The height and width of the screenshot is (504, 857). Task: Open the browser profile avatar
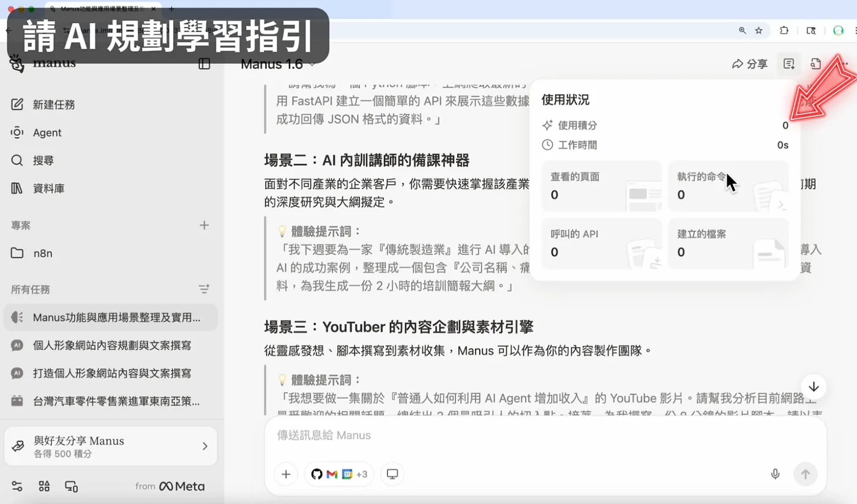click(x=838, y=30)
